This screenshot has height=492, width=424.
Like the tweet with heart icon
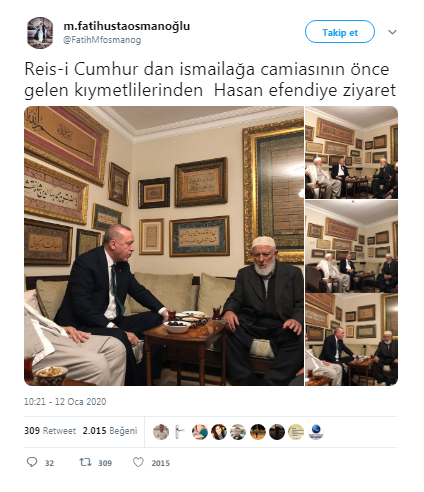click(x=138, y=462)
